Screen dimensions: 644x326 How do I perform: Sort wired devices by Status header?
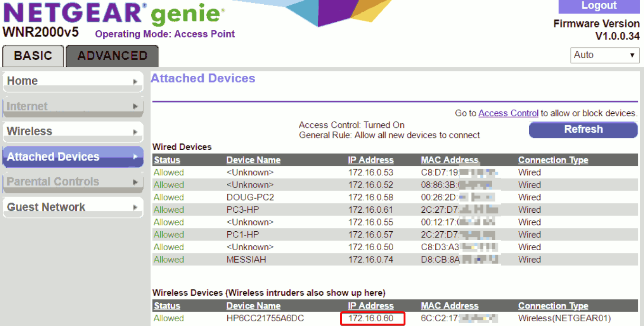(x=167, y=160)
